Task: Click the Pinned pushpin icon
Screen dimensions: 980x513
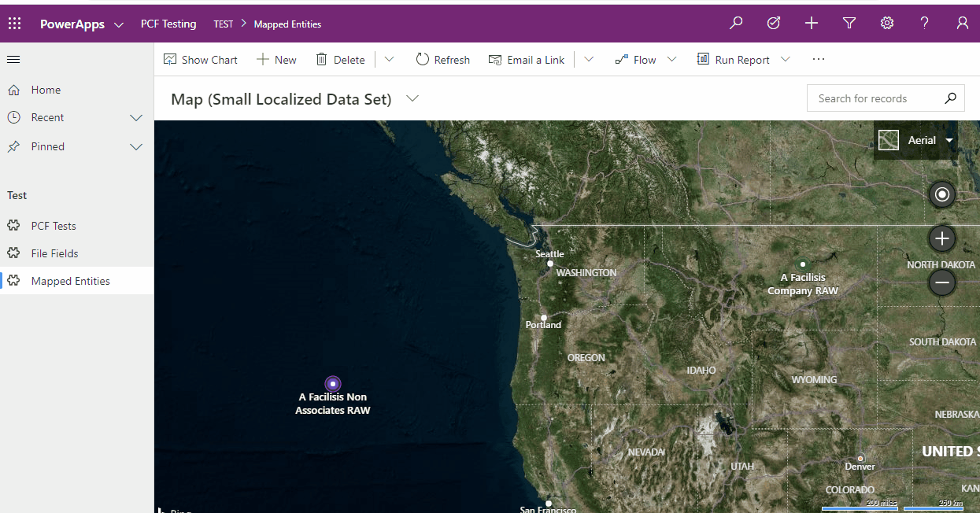Action: pyautogui.click(x=13, y=146)
